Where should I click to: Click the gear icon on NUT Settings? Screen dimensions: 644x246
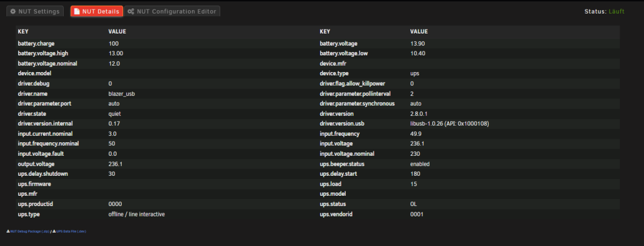coord(13,12)
